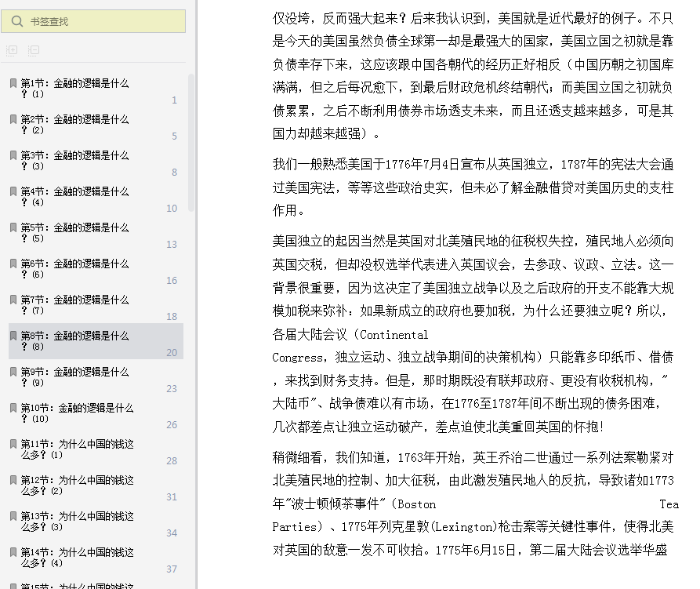
Task: Click the bookmark flag icon of 第1节
Action: pos(13,82)
